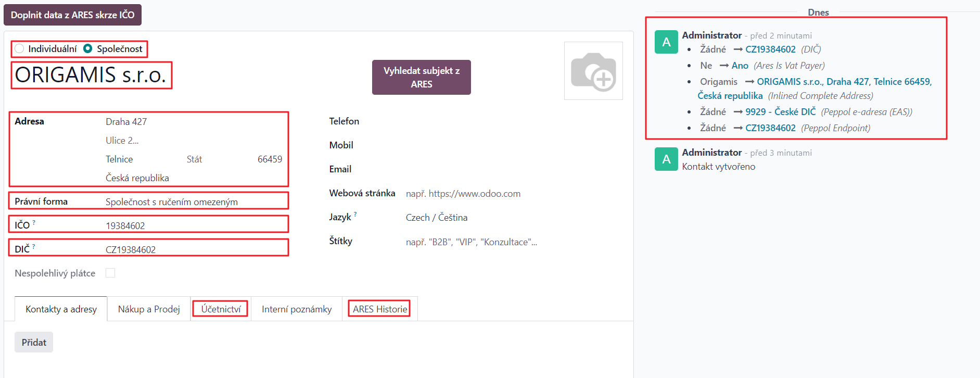The width and height of the screenshot is (980, 378).
Task: Click 'Ano' Ares Is Vat Payer value
Action: pos(740,66)
